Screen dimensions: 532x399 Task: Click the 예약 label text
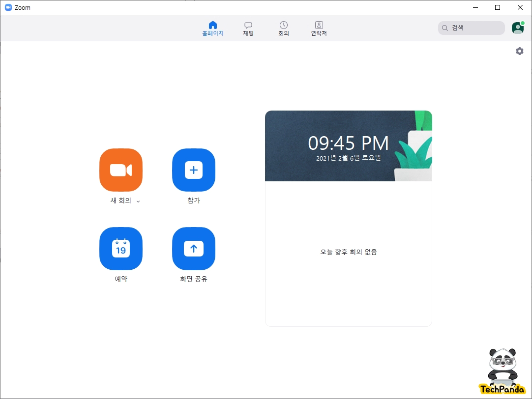[121, 279]
